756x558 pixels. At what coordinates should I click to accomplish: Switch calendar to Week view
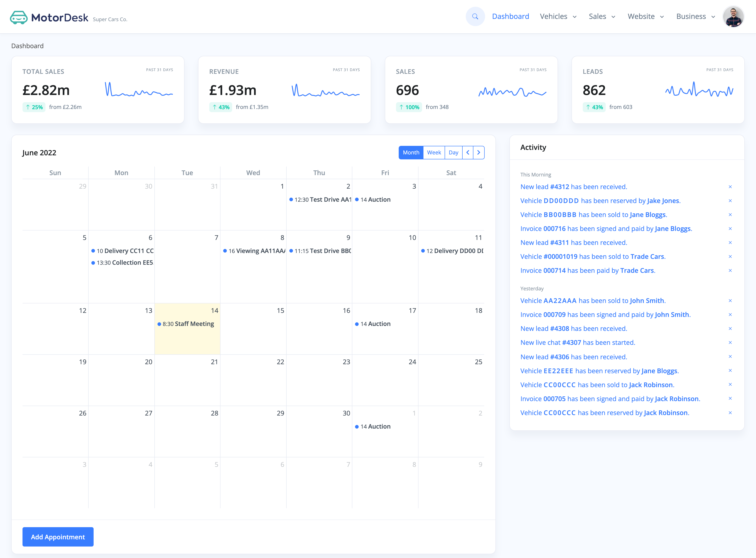click(434, 153)
